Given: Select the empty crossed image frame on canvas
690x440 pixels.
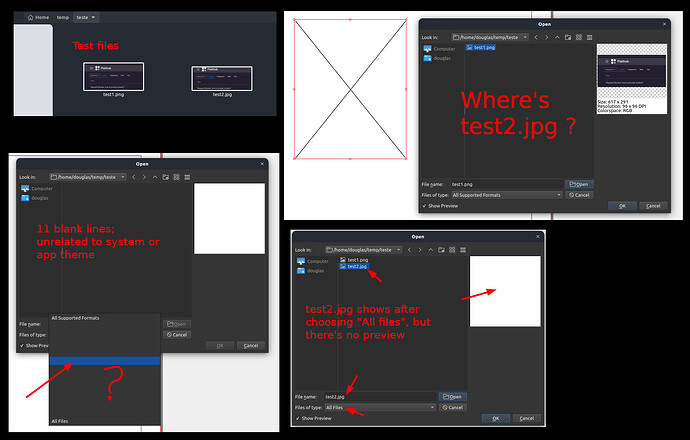Looking at the screenshot, I should pos(350,89).
